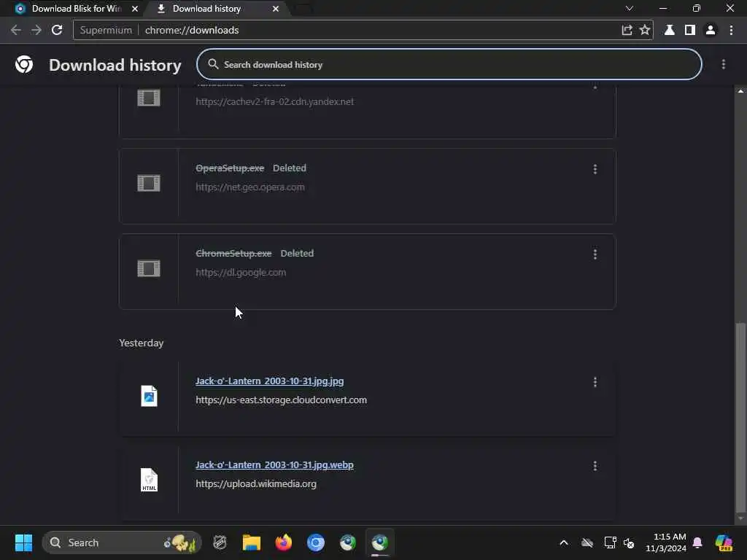Click the page vertical scrollbar thumb

click(x=740, y=416)
